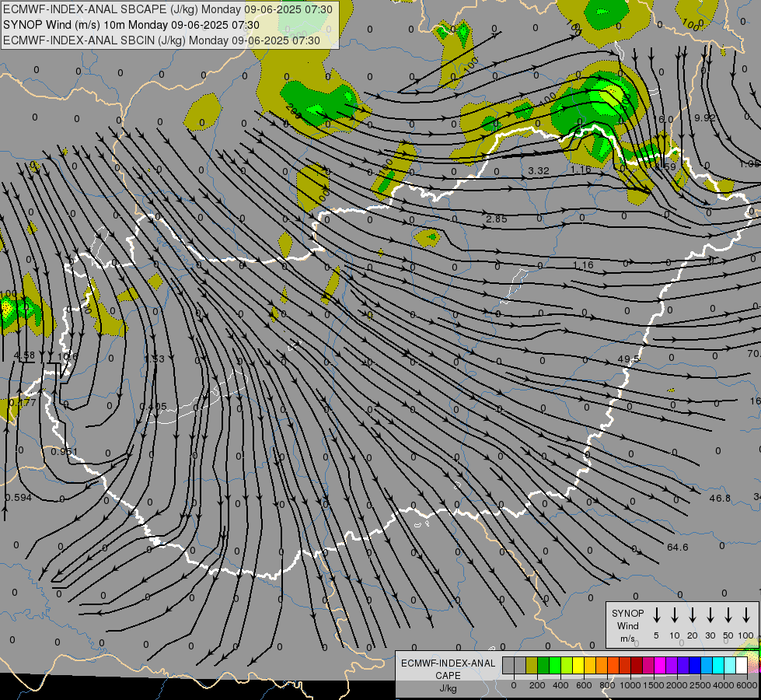The image size is (761, 700).
Task: Click the J/kg unit label in legend
Action: click(x=448, y=688)
